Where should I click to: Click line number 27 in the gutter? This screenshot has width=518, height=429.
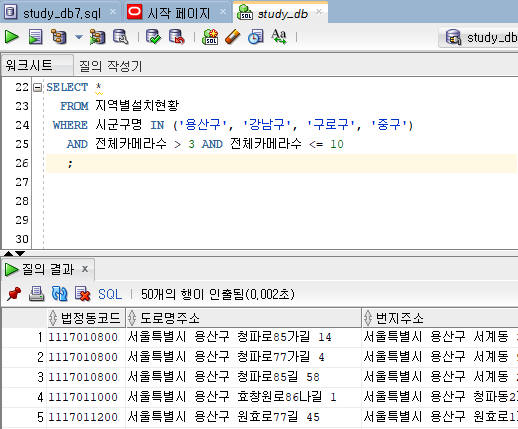22,182
